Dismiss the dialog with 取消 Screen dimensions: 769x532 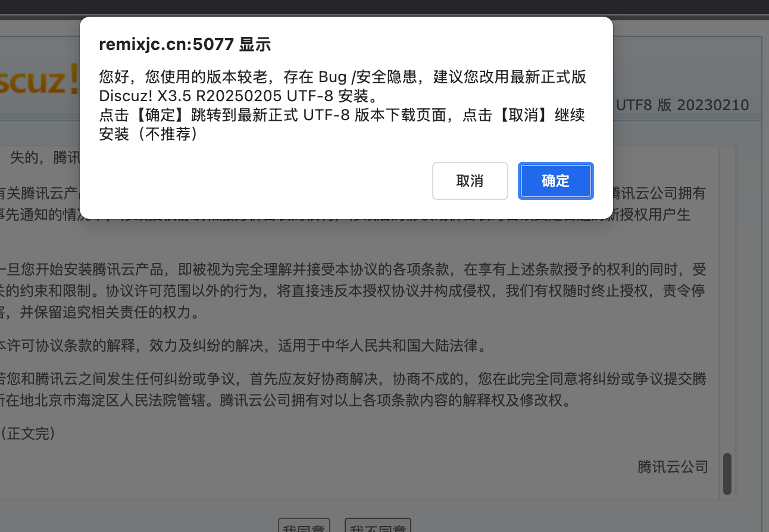click(x=470, y=181)
